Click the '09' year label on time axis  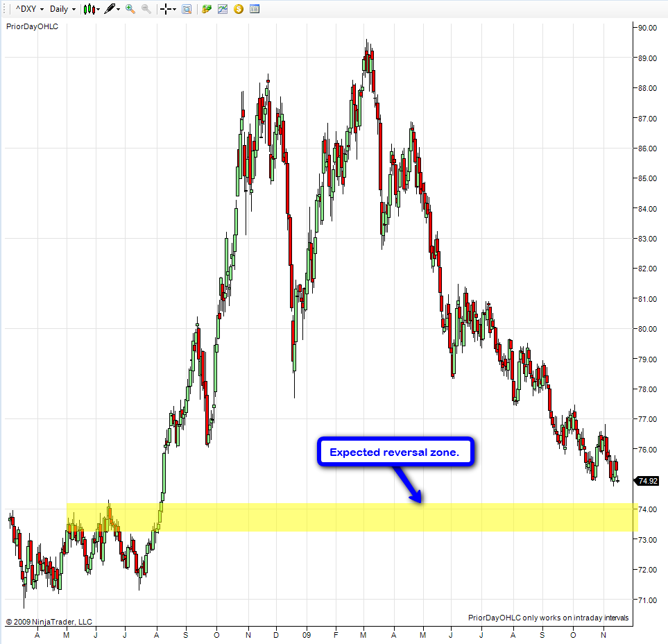(x=307, y=635)
